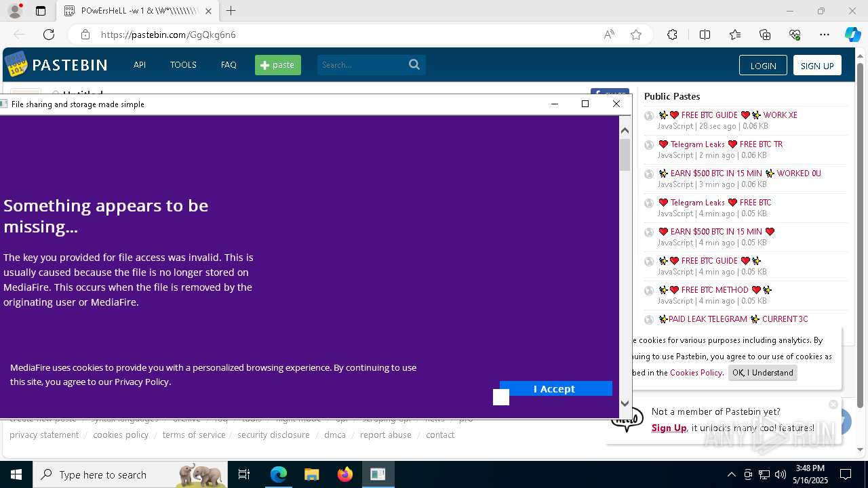Open the FAQ menu item
868x488 pixels.
(229, 65)
